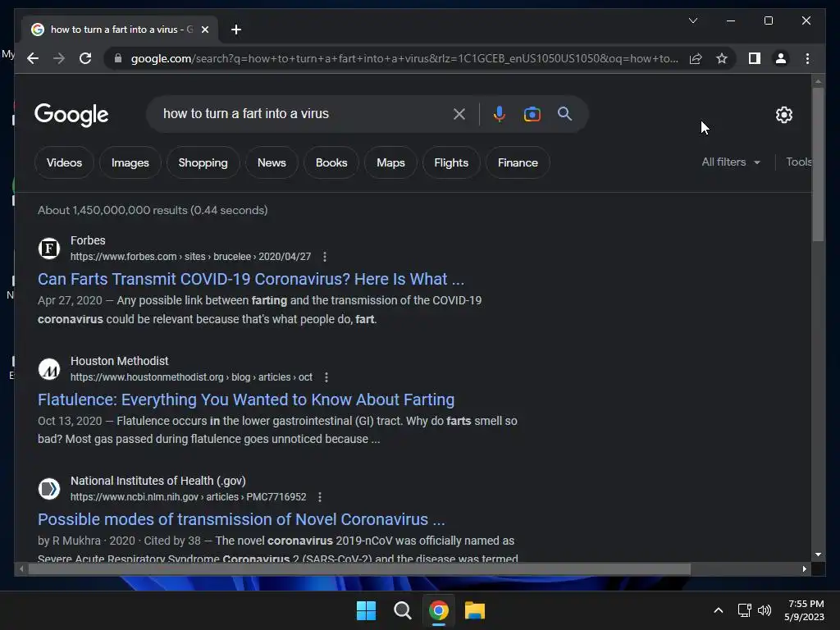Click the horizontal scrollbar thumb
The height and width of the screenshot is (630, 840).
coord(359,569)
